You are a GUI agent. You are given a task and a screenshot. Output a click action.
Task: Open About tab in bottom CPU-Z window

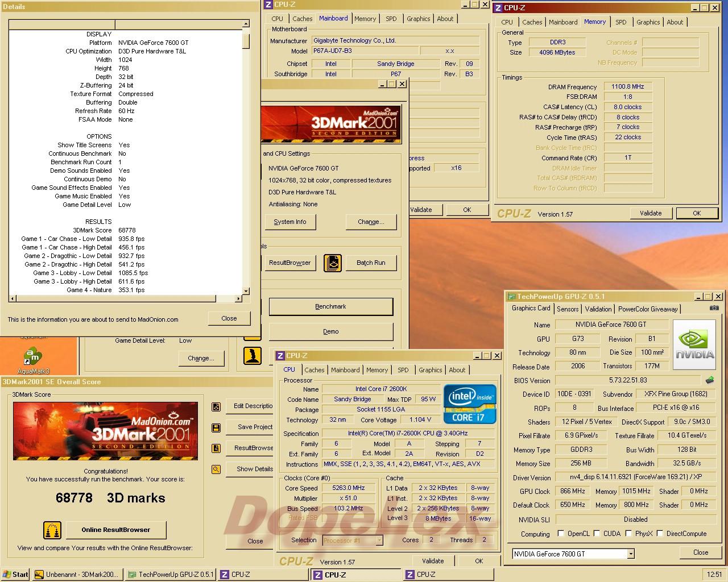[457, 370]
